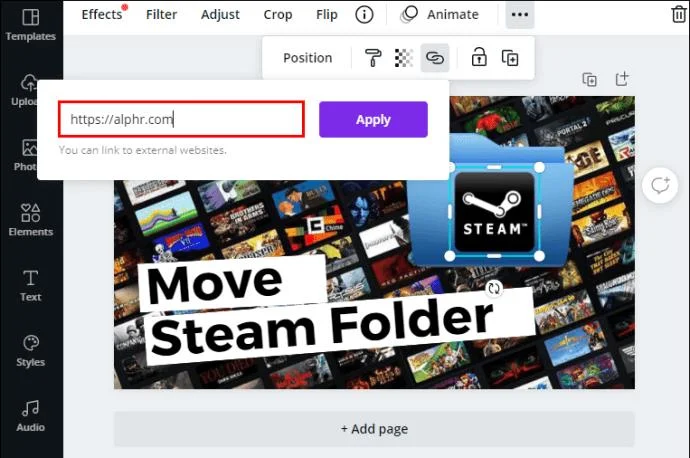This screenshot has width=690, height=458.
Task: Select the Text tool in the sidebar
Action: (30, 286)
